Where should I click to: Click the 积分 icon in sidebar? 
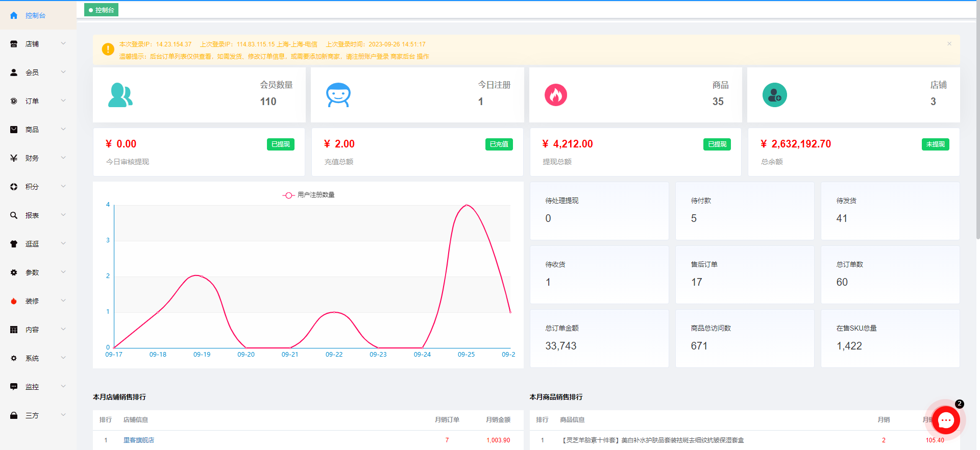[14, 187]
